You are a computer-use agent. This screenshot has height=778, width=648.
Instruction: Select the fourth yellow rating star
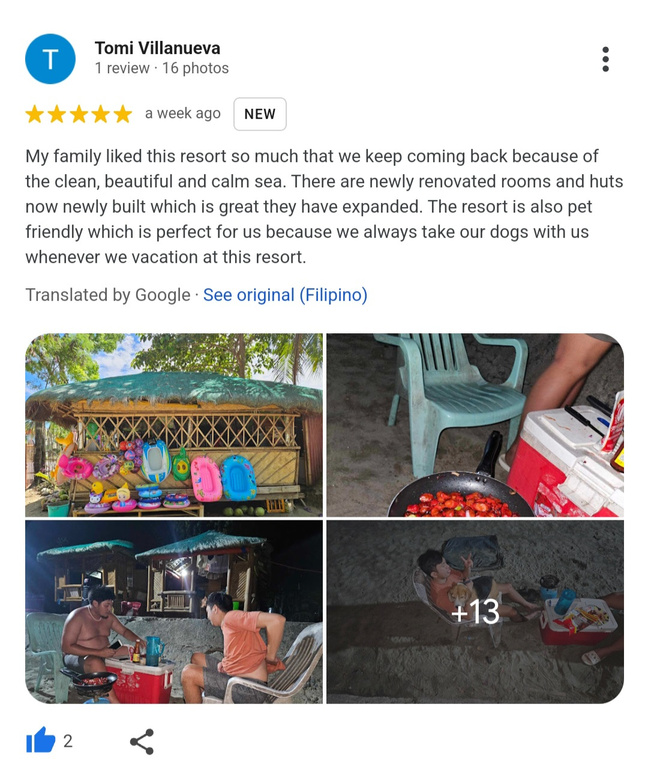click(101, 114)
